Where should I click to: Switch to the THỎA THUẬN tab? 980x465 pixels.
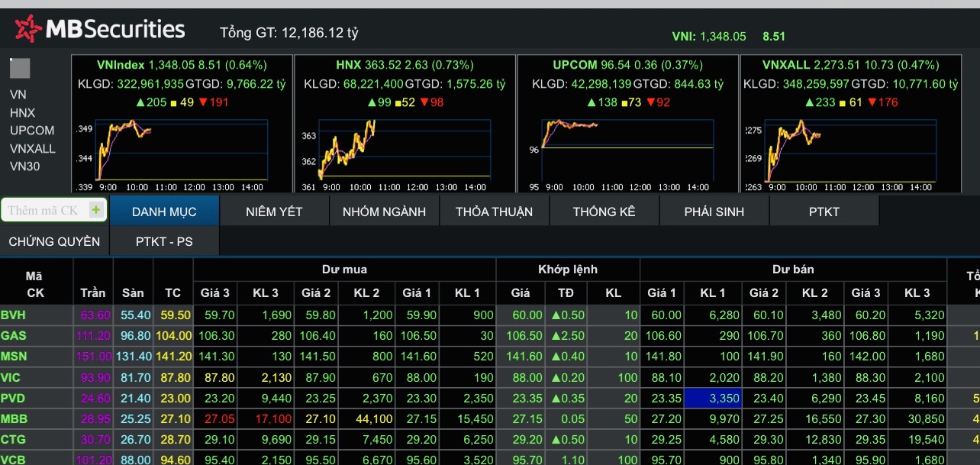tap(494, 212)
